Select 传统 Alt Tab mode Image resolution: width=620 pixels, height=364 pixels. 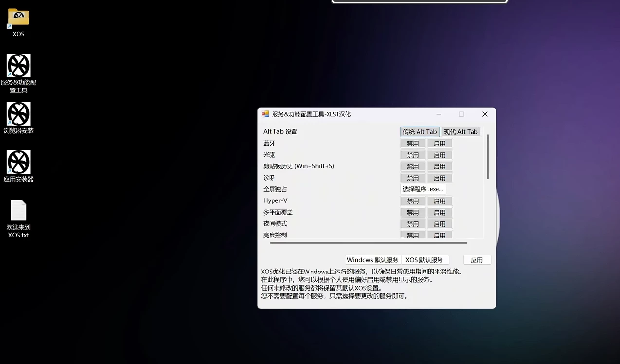click(x=419, y=131)
